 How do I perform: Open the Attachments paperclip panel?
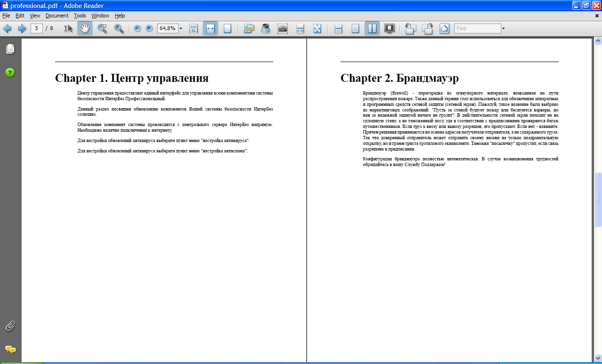click(x=10, y=326)
